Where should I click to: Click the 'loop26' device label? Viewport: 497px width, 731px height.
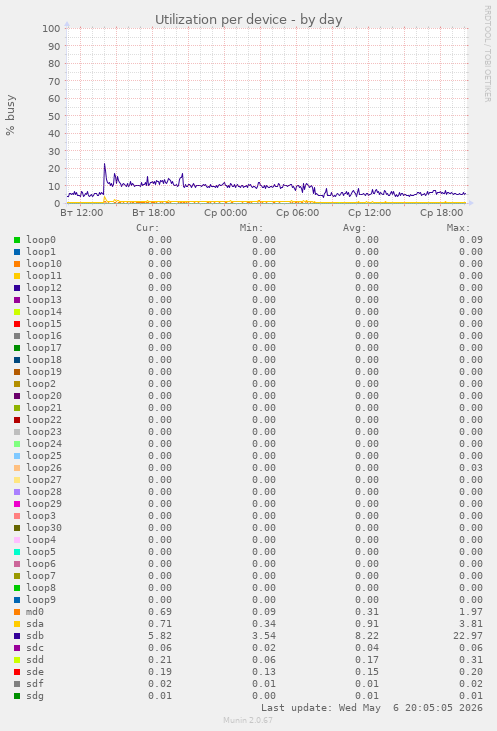point(44,468)
